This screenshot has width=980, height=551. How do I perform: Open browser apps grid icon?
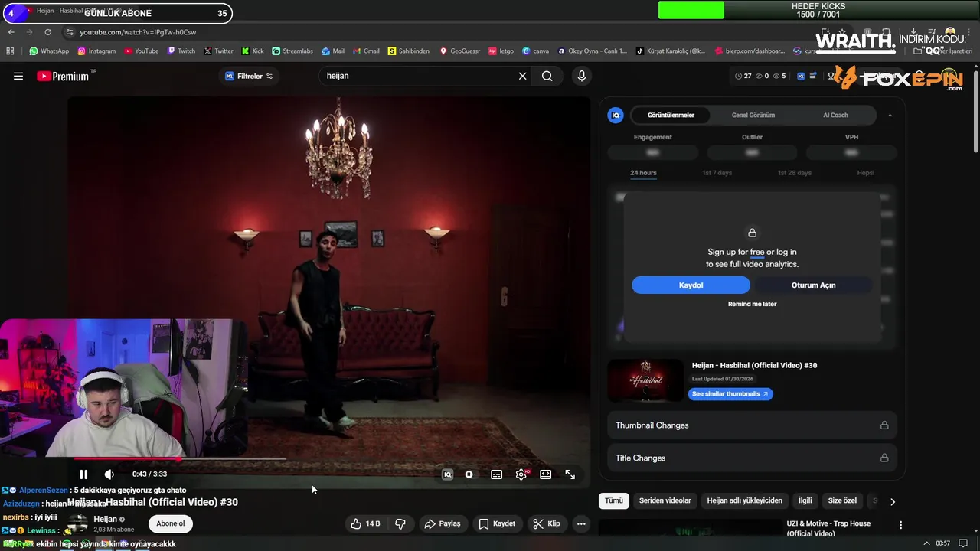pos(10,51)
